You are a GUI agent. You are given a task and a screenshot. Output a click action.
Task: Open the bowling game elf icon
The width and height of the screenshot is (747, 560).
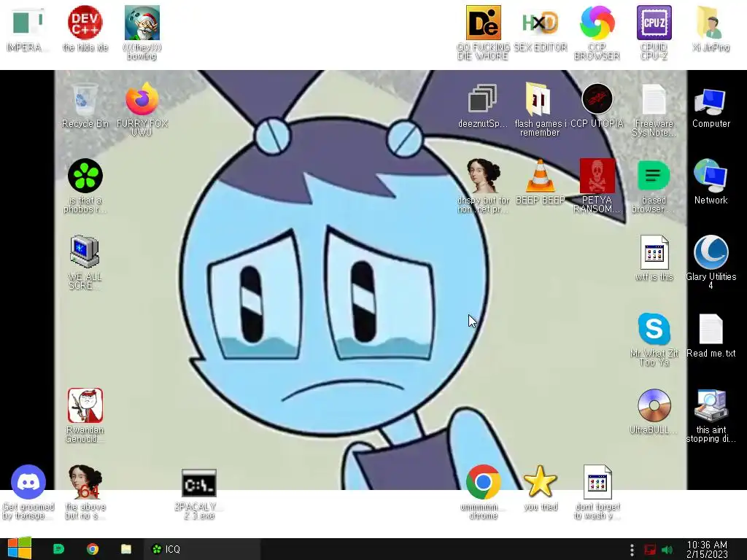[x=142, y=23]
